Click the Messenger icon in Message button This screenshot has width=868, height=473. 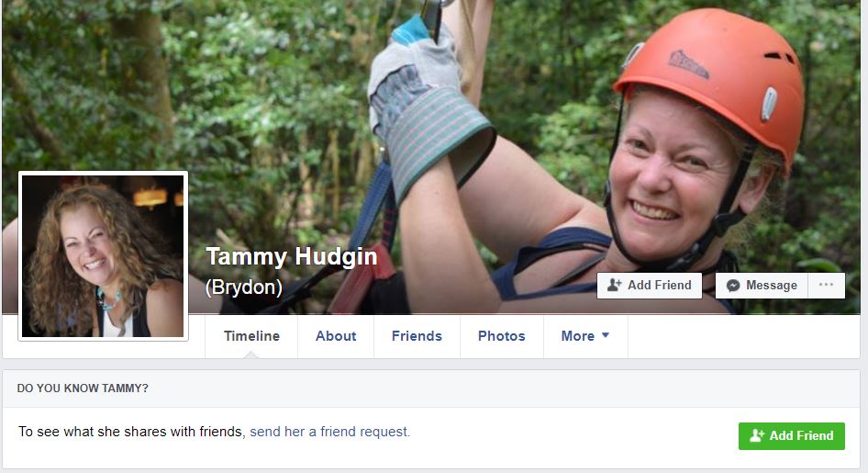tap(733, 286)
